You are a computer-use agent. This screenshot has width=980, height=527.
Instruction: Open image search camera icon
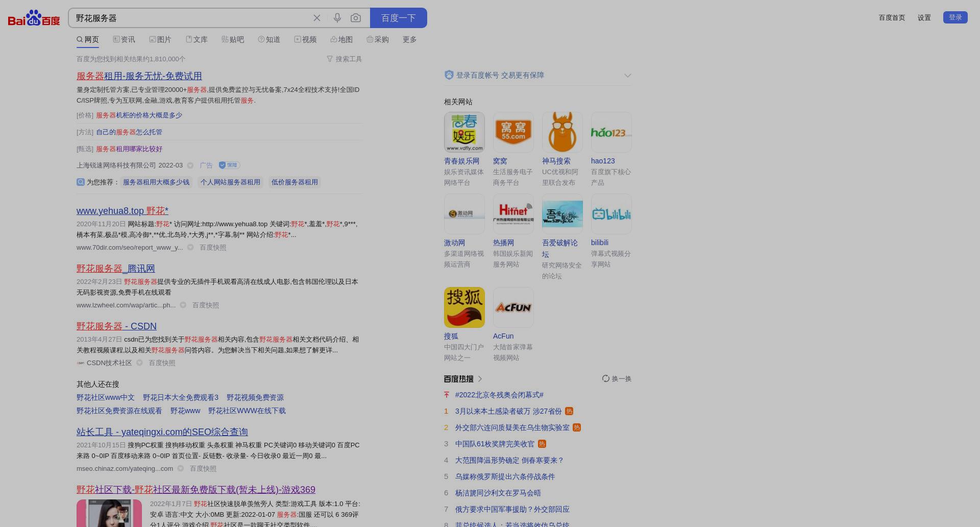click(x=356, y=18)
